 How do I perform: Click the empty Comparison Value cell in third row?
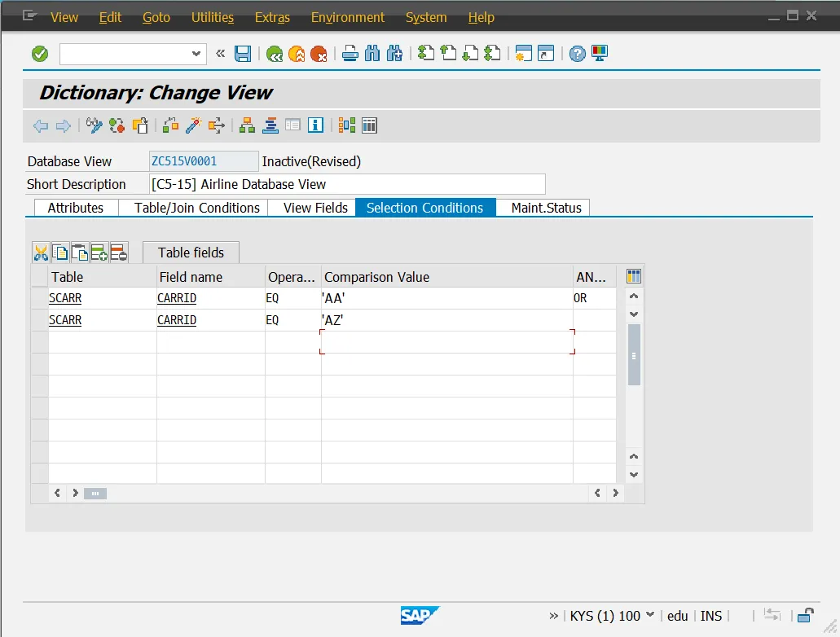(447, 342)
